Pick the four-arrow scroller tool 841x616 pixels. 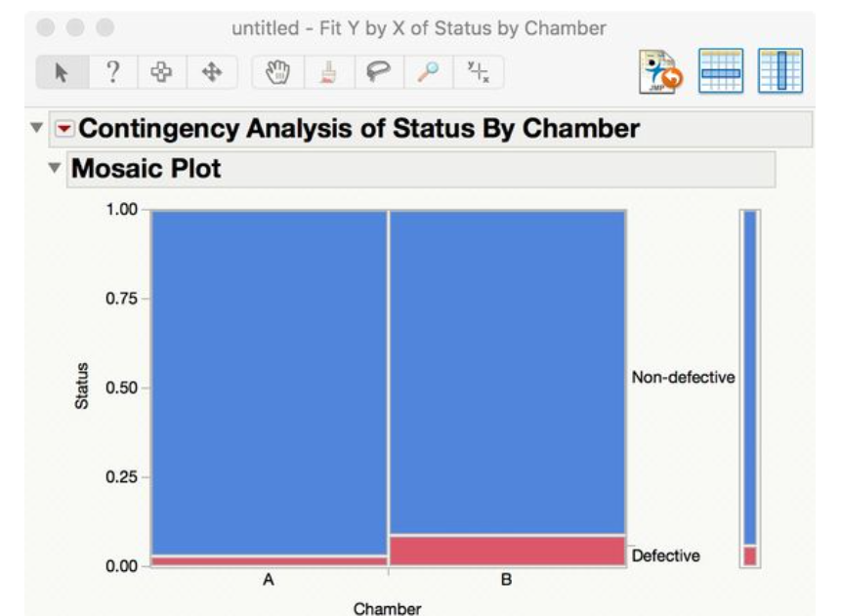click(212, 71)
